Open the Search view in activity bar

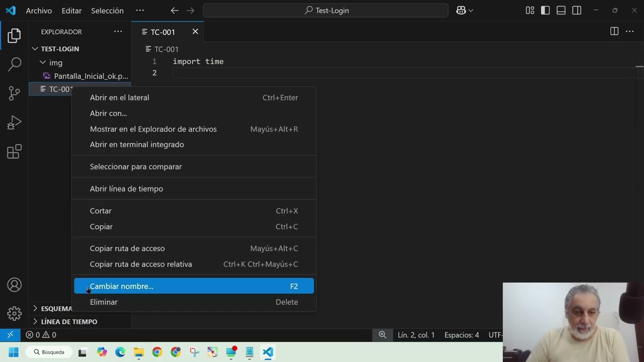point(14,64)
